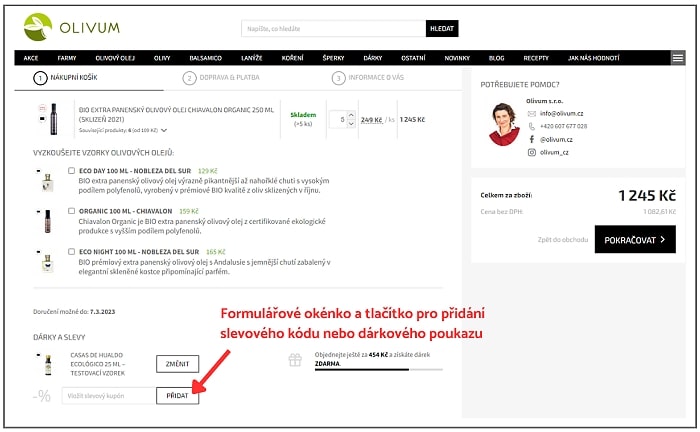The image size is (700, 432).
Task: Focus the search box 'Napište, co hledáte'
Action: click(x=333, y=29)
